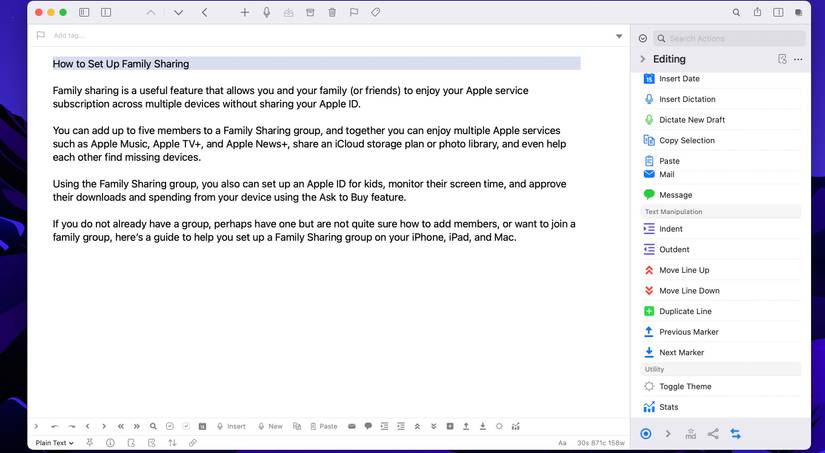Open the Plain Text syntax dropdown
Screen dimensions: 825x453
pos(54,443)
